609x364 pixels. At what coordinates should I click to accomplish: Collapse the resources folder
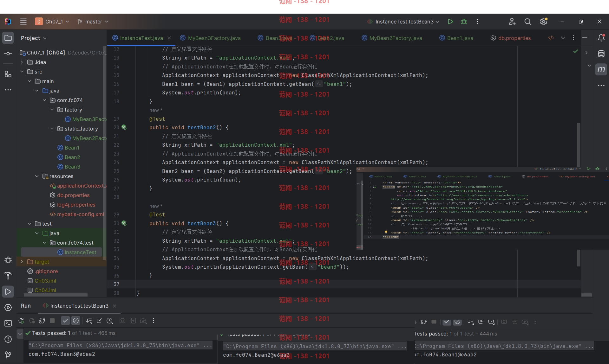[x=37, y=176]
